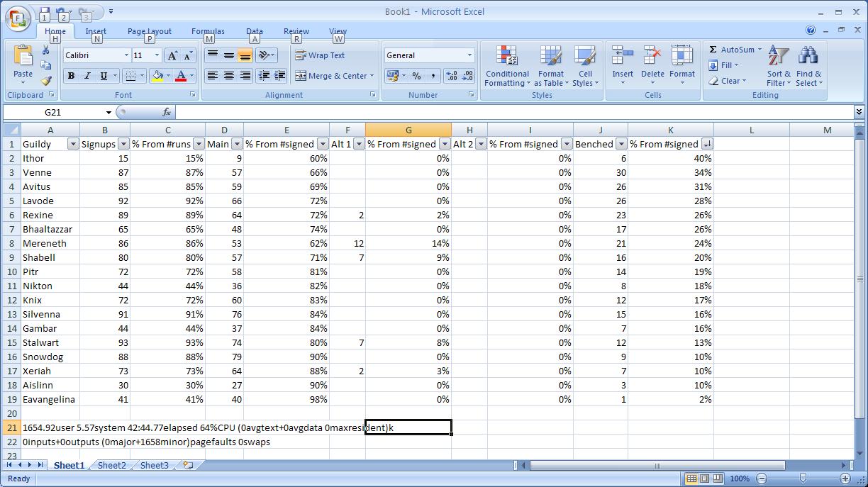Open Sort & Filter menu

pos(779,66)
